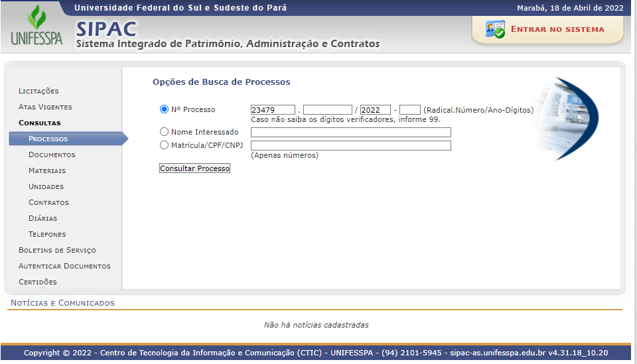
Task: Open the Atas Vigentes menu item
Action: pos(45,107)
